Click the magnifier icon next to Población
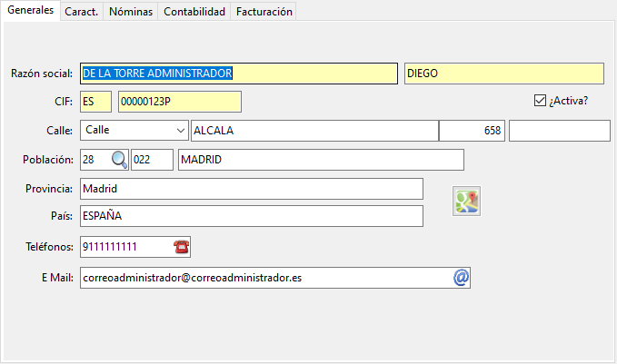 120,160
